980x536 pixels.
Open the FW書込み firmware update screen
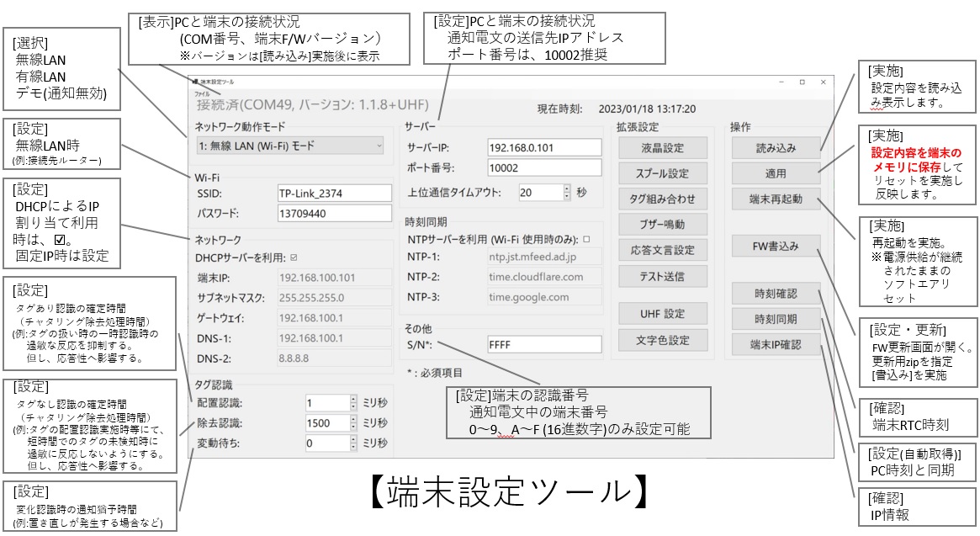(x=775, y=247)
